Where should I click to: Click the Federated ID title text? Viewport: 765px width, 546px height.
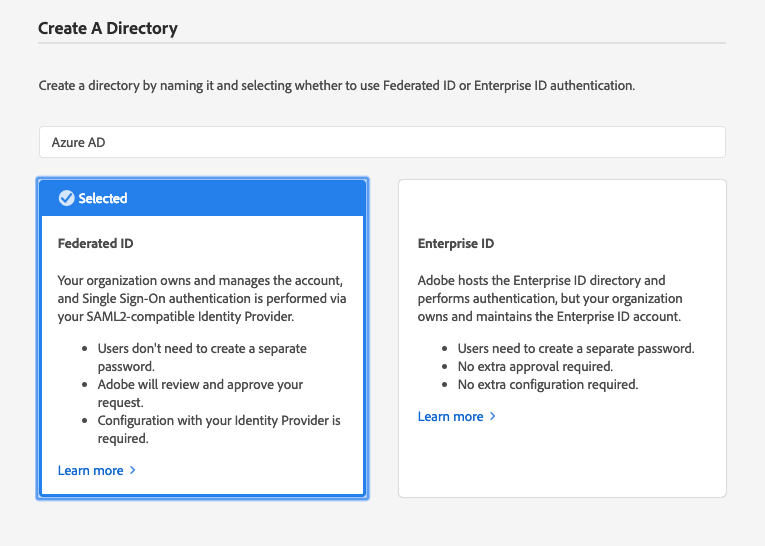pyautogui.click(x=96, y=243)
